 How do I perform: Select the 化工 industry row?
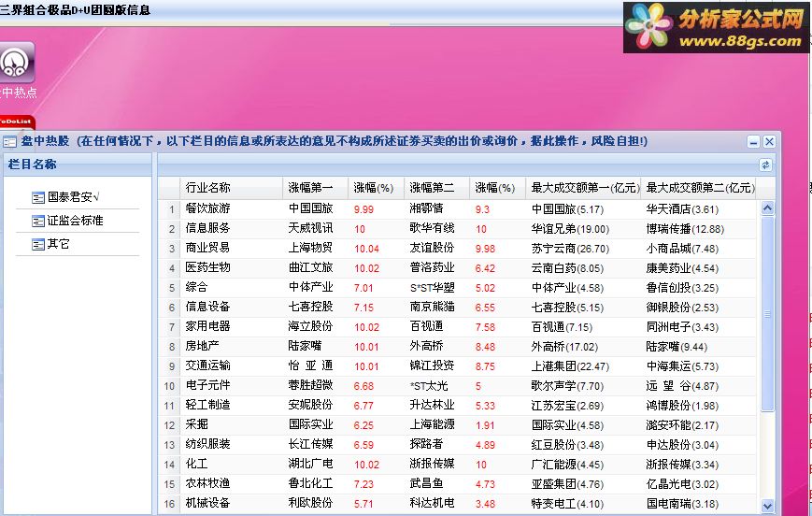point(457,465)
